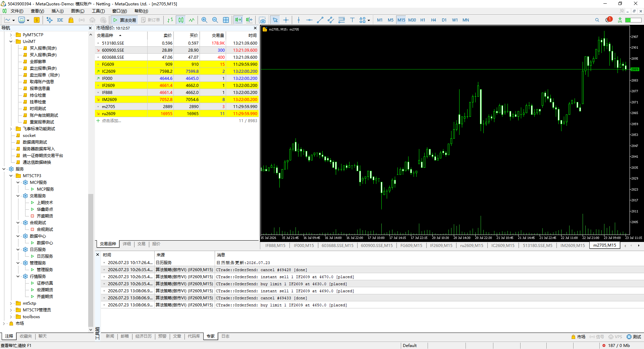Take a chart screenshot with camera icon
The width and height of the screenshot is (644, 349).
point(262,20)
